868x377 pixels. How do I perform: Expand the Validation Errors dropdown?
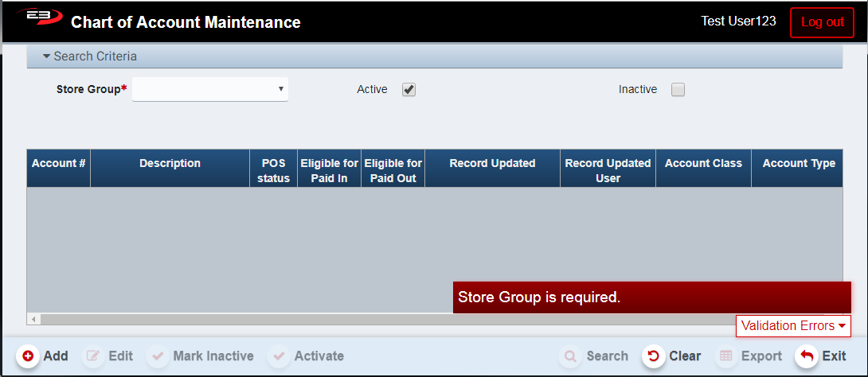tap(793, 326)
